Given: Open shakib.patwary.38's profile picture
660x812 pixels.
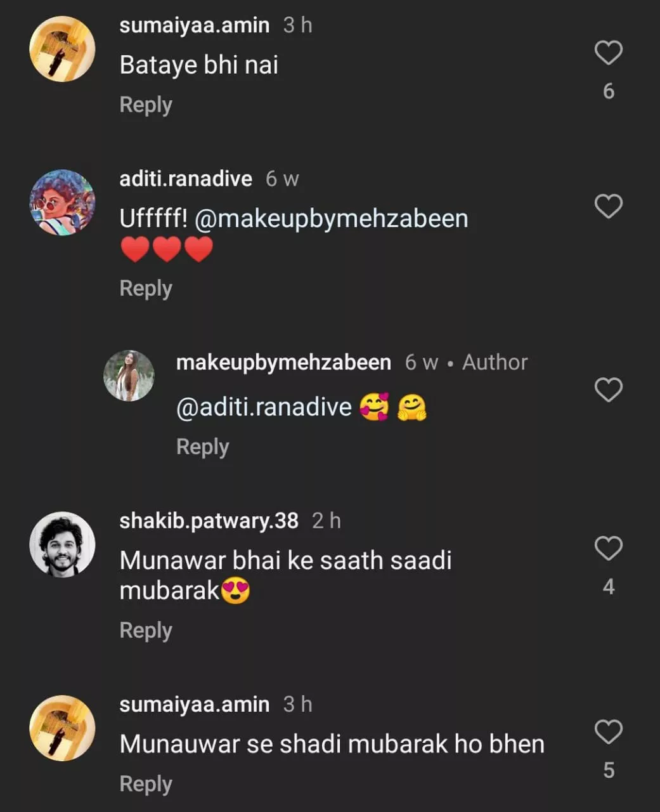Looking at the screenshot, I should 62,544.
